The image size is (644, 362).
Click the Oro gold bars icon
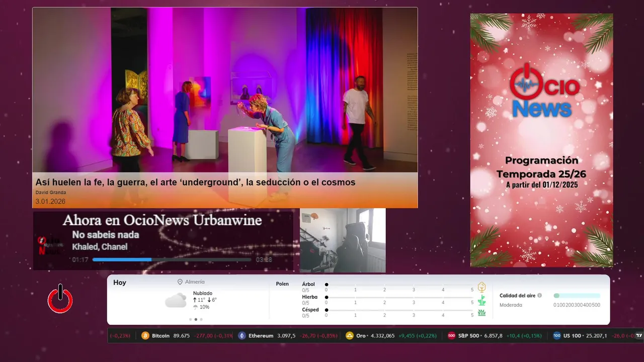[x=350, y=336]
